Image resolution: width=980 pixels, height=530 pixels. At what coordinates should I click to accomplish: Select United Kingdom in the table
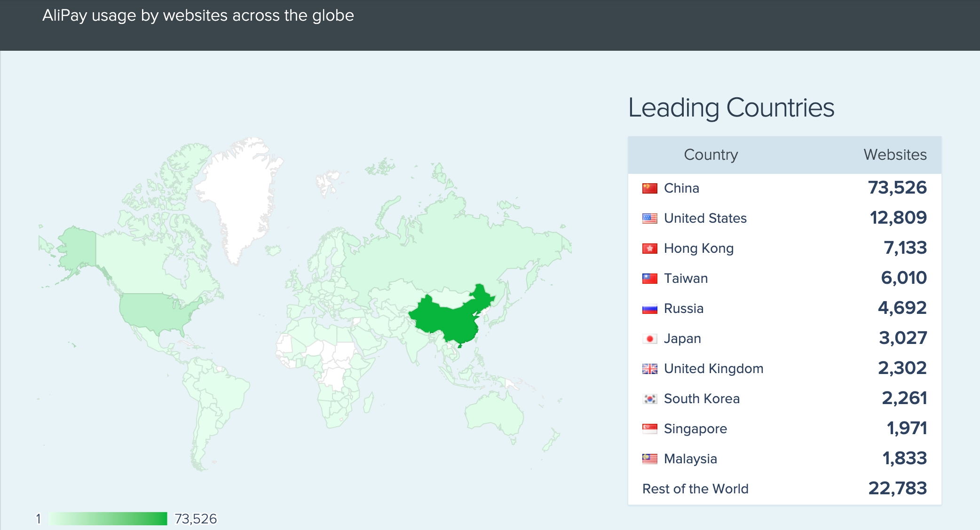coord(713,369)
